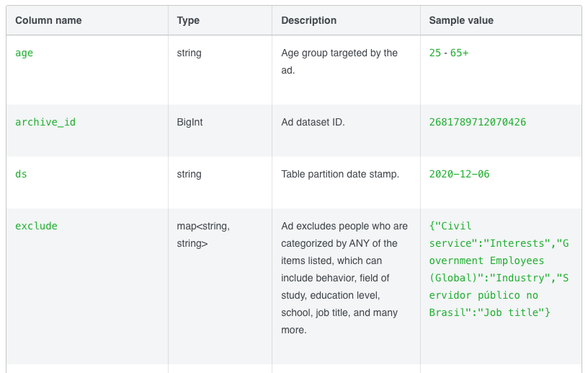Click the sample value 2681789712070426

pyautogui.click(x=478, y=122)
